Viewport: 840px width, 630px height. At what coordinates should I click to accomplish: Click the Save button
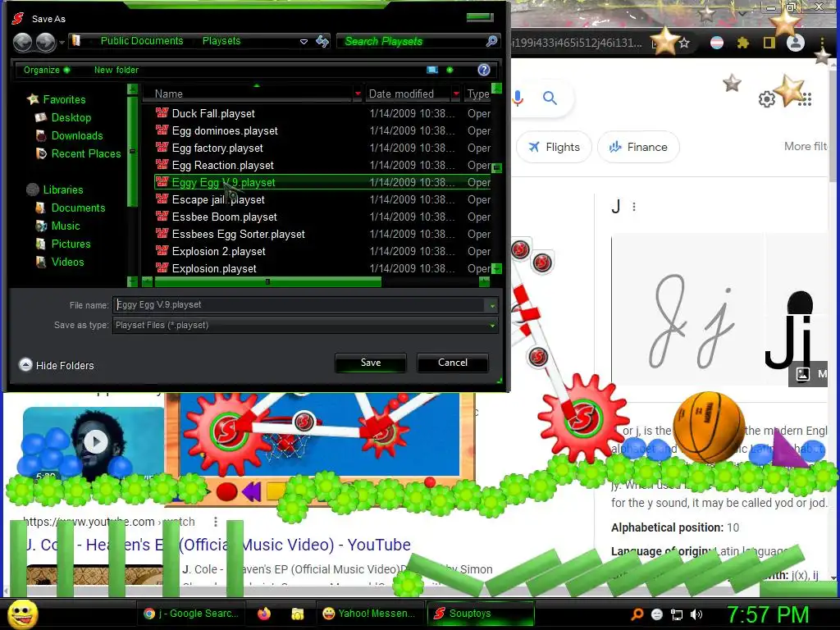click(371, 363)
